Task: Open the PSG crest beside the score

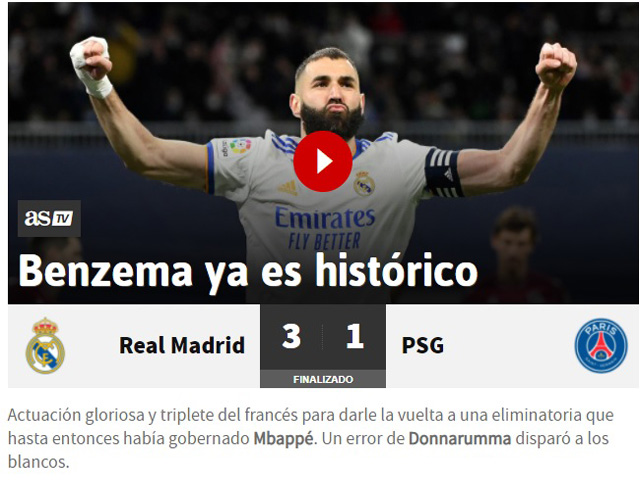Action: pyautogui.click(x=601, y=346)
